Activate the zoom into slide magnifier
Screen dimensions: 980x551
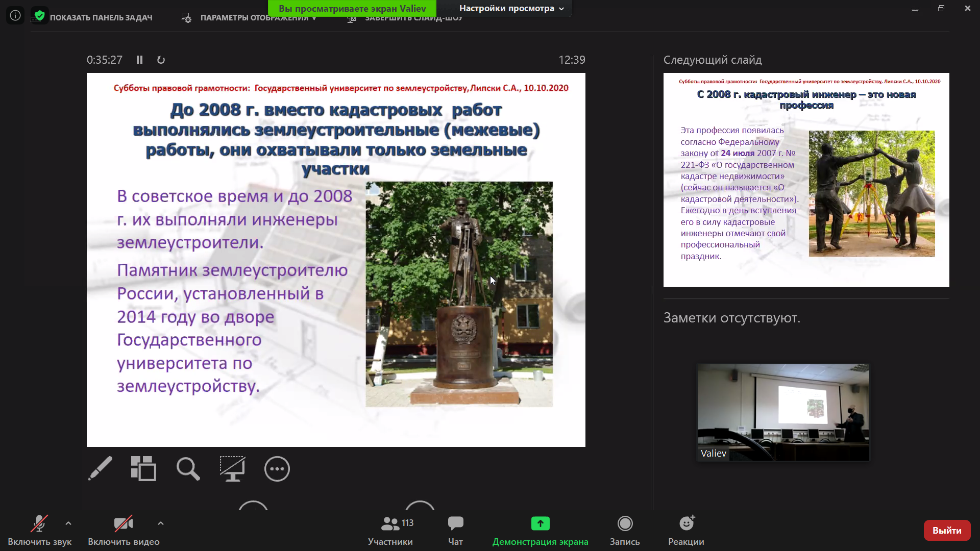188,468
